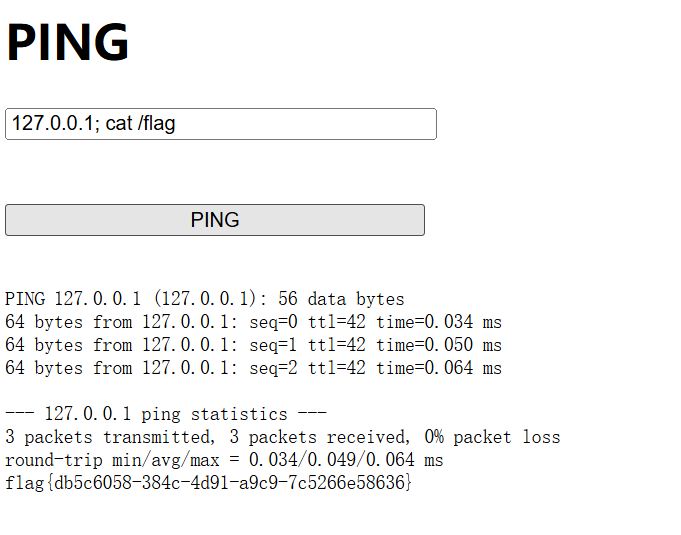The height and width of the screenshot is (535, 681).
Task: Click the '127.0.0.1 ping statistics' line
Action: [166, 414]
